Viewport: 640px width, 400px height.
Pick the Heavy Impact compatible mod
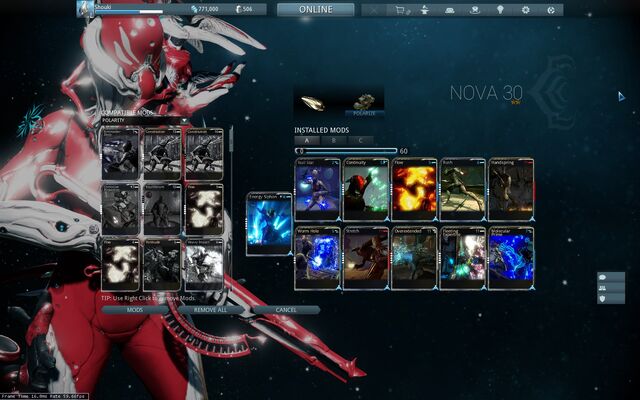pos(204,265)
